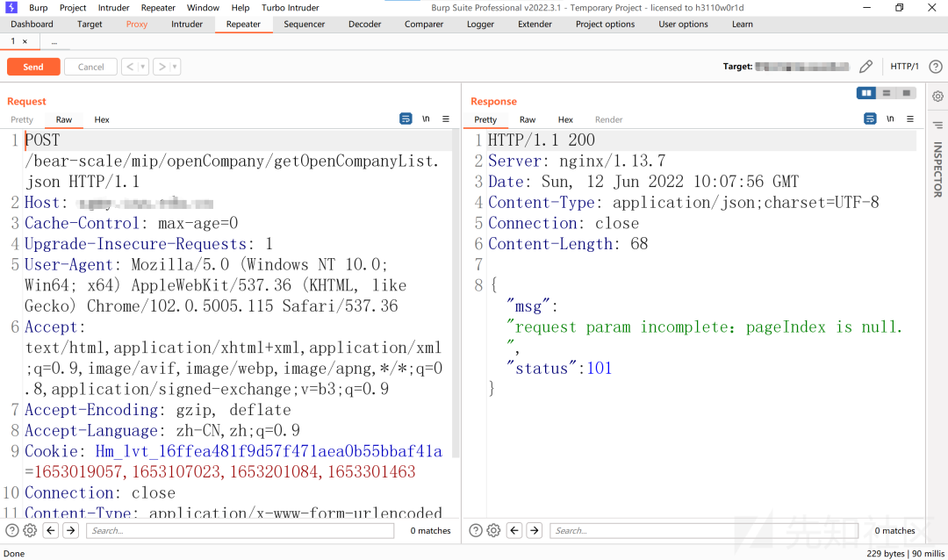948x560 pixels.
Task: Switch to Sequencer tab
Action: pos(304,25)
